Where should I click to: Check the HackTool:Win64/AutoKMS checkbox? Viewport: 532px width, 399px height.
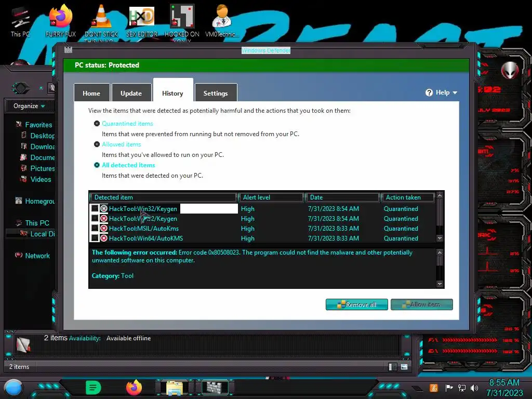[95, 238]
